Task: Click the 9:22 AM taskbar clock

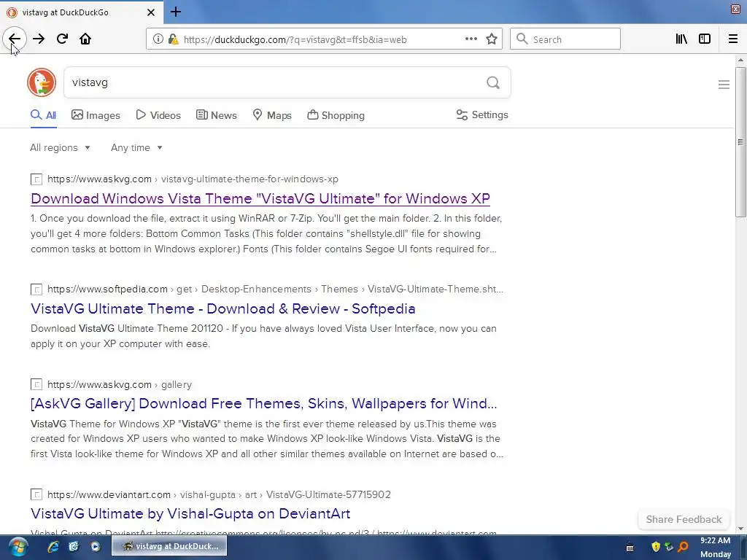Action: [715, 541]
